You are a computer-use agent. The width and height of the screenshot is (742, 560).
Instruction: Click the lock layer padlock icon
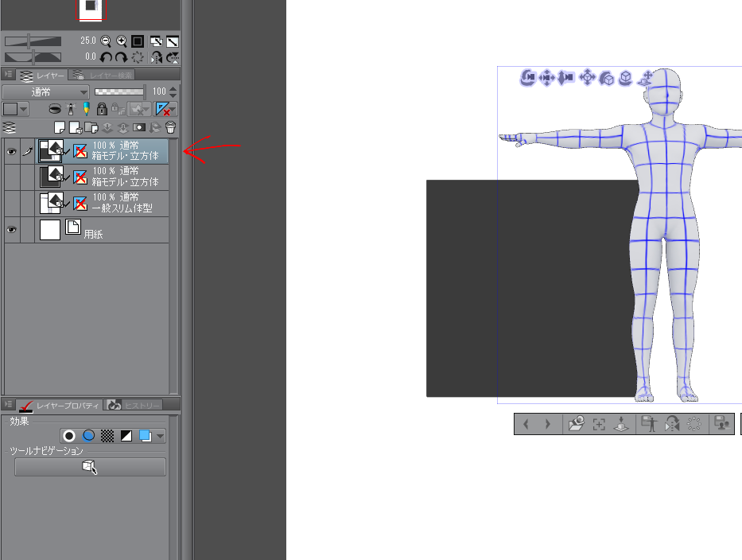tap(102, 109)
